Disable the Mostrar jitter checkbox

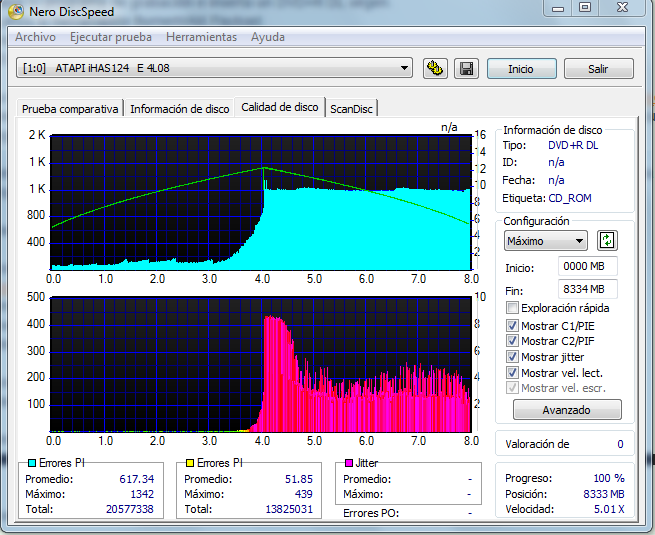tap(513, 357)
